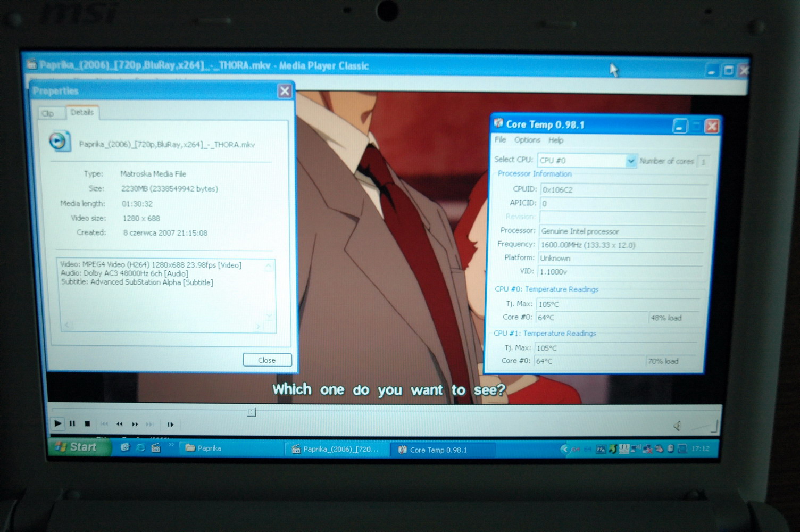The width and height of the screenshot is (800, 532).
Task: Switch to the Paprika folder taskbar button
Action: pyautogui.click(x=232, y=448)
